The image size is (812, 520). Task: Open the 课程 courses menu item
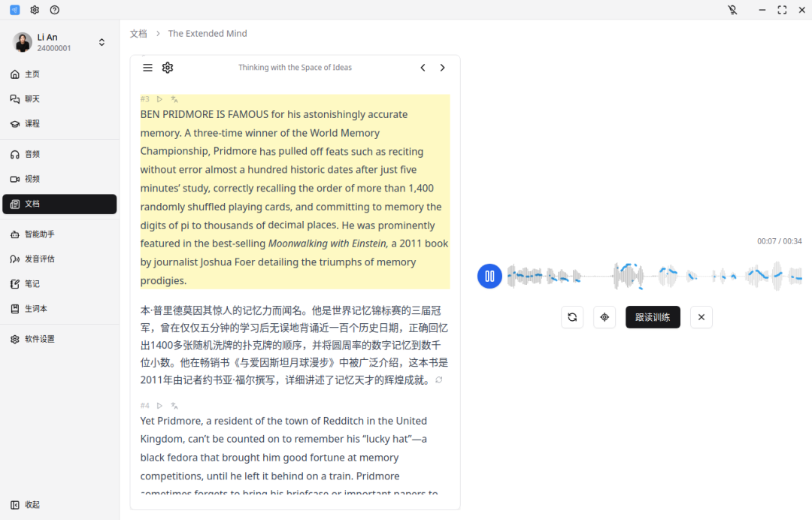coord(32,123)
